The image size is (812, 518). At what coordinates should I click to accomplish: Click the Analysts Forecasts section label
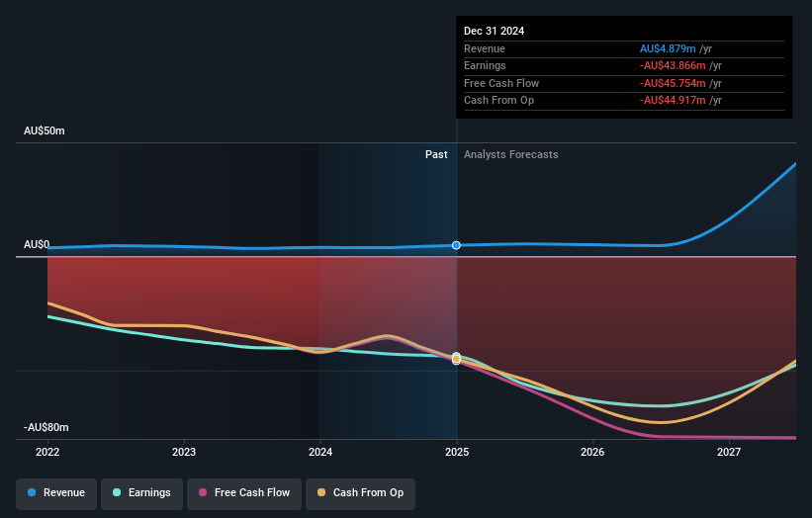[510, 154]
